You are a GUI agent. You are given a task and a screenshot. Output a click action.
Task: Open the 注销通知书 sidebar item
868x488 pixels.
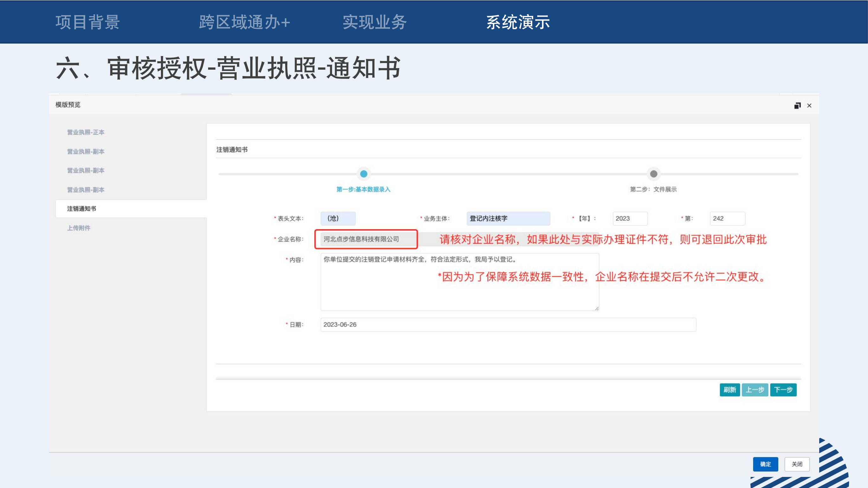tap(81, 209)
